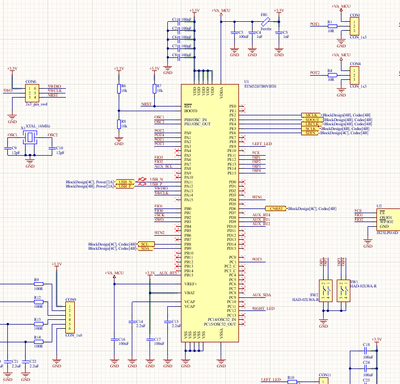Select resistor R4 on POT2 line

pos(332,75)
